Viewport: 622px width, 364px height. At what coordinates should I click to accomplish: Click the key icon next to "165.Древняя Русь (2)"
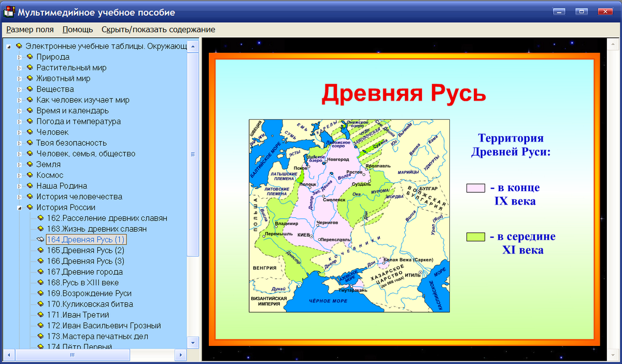(x=40, y=250)
